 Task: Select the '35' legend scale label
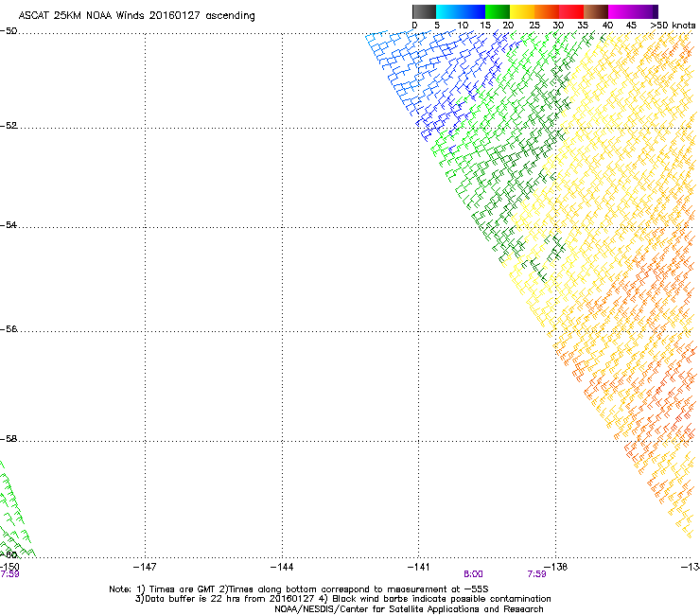pyautogui.click(x=583, y=26)
